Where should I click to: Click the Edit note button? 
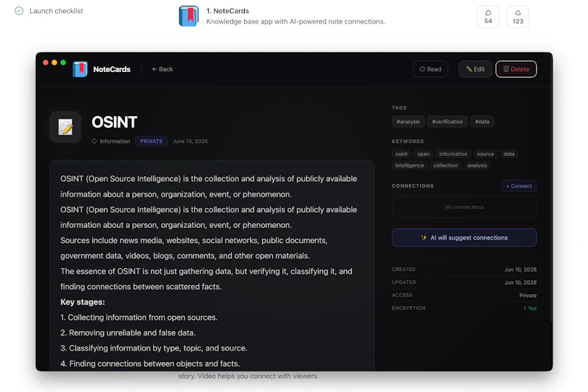[475, 69]
